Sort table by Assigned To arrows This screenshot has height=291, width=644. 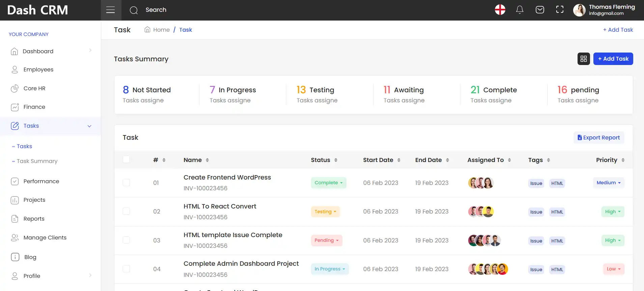pos(509,160)
